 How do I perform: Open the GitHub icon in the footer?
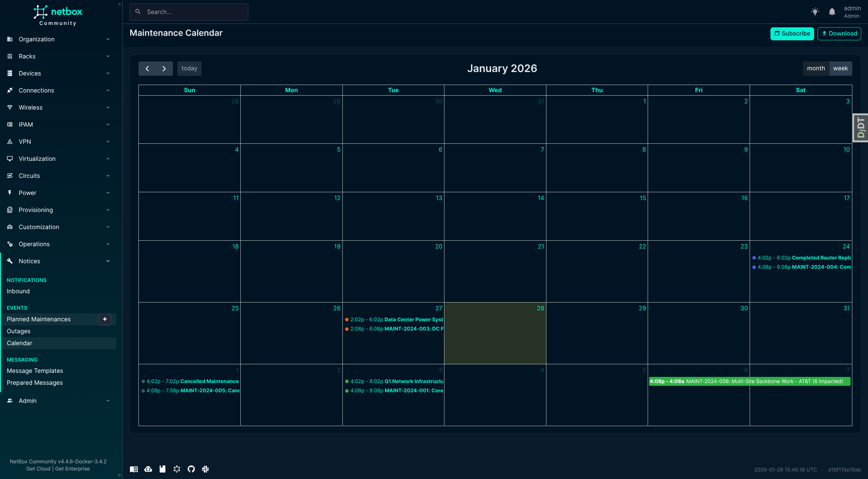click(x=191, y=469)
